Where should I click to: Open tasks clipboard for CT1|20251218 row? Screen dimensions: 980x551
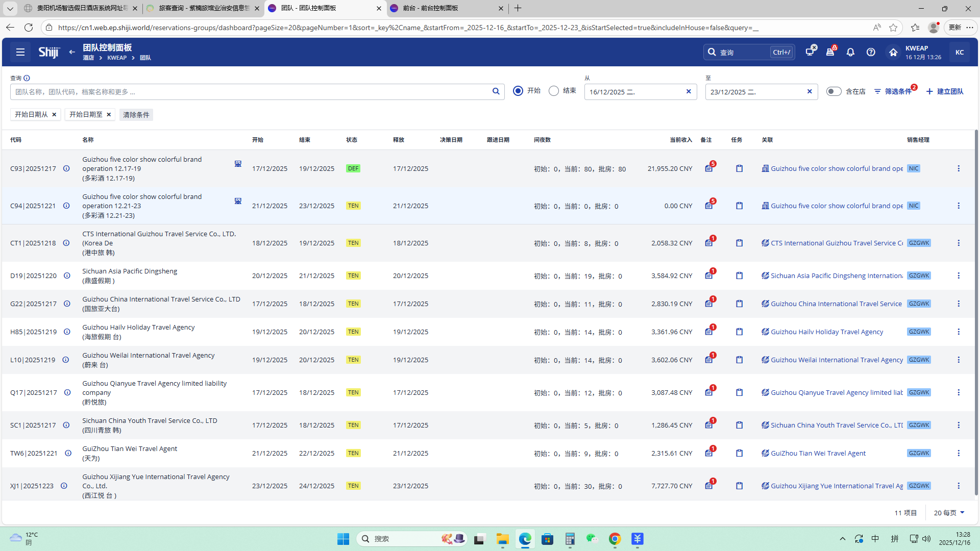click(x=739, y=243)
